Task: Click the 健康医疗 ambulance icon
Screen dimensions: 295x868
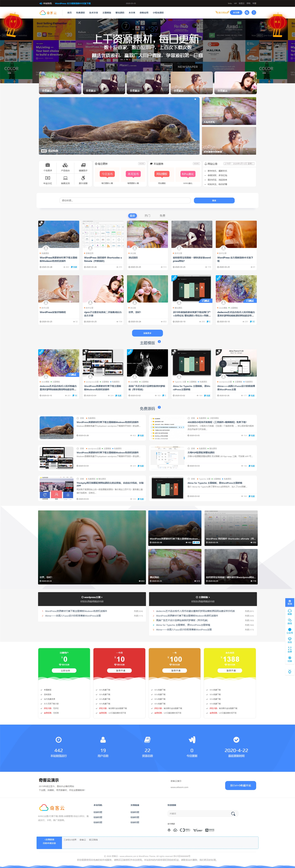Action: [x=83, y=165]
